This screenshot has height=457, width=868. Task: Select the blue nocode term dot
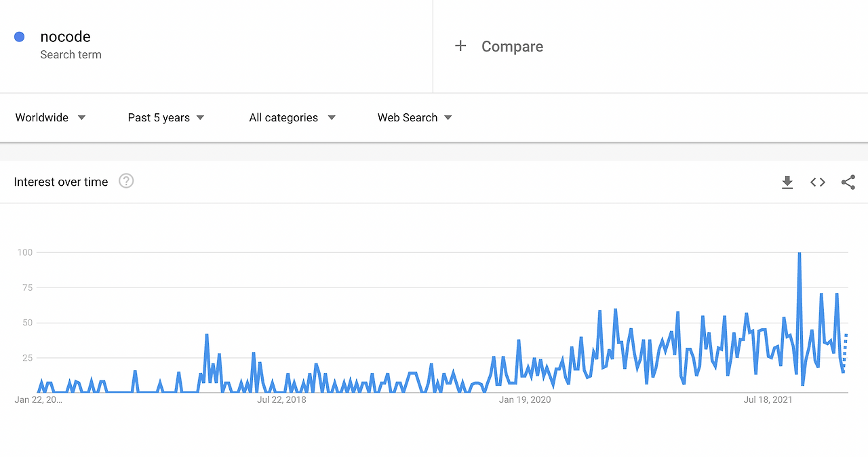pos(20,37)
